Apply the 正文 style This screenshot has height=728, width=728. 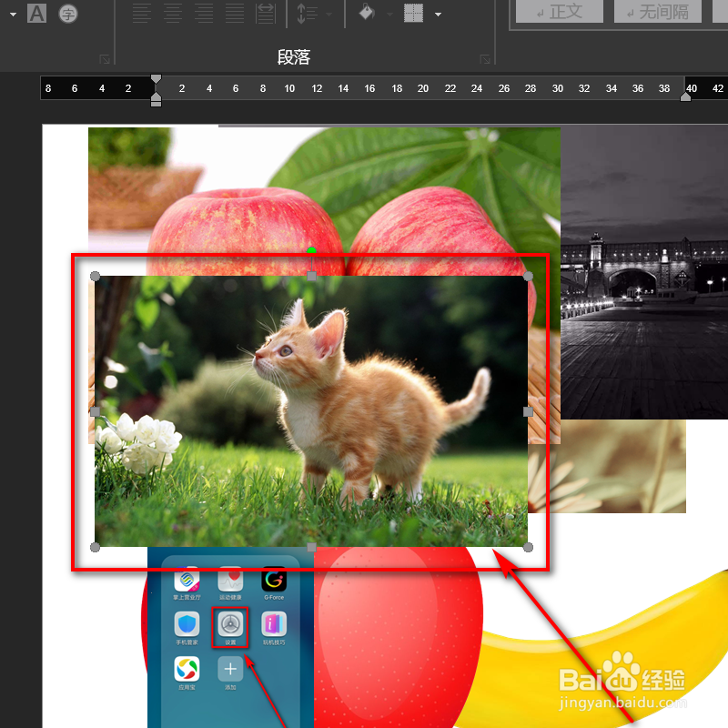coord(560,12)
